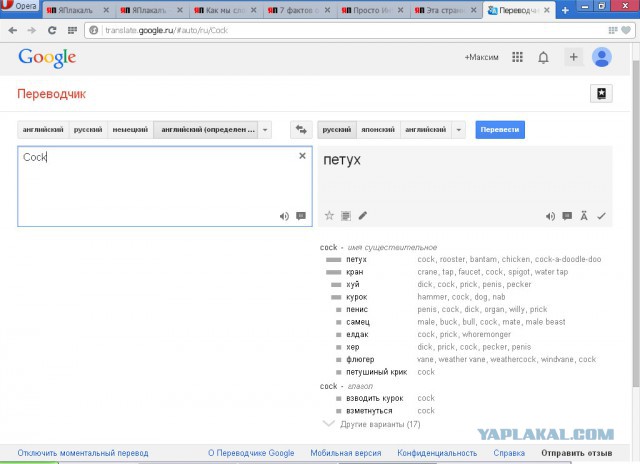640x464 pixels.
Task: Click the Google+ share plus button
Action: (x=573, y=57)
